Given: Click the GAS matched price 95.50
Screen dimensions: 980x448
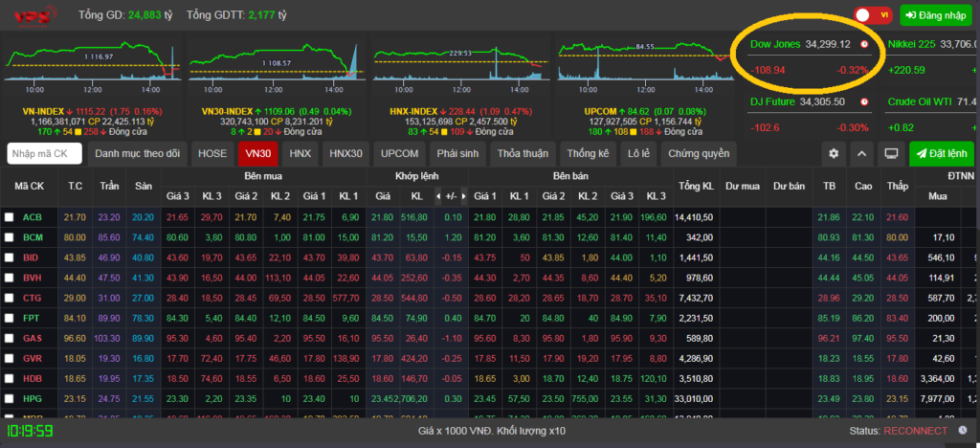Looking at the screenshot, I should (383, 338).
